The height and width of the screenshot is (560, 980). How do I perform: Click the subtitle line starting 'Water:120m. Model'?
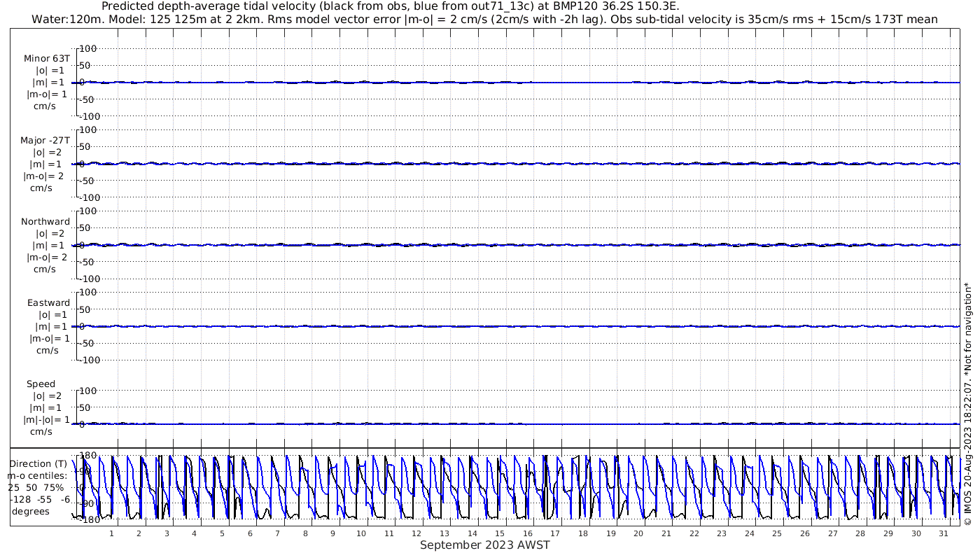pyautogui.click(x=484, y=19)
